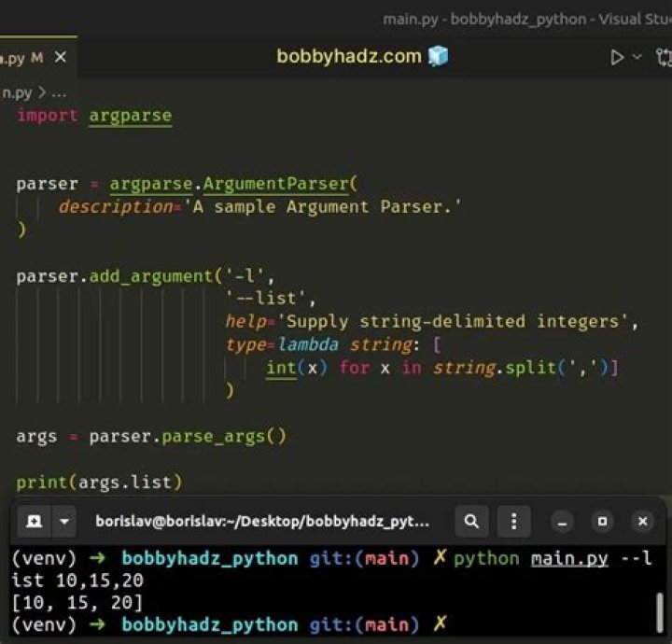Click the terminal search magnifier icon
672x644 pixels.
[471, 522]
